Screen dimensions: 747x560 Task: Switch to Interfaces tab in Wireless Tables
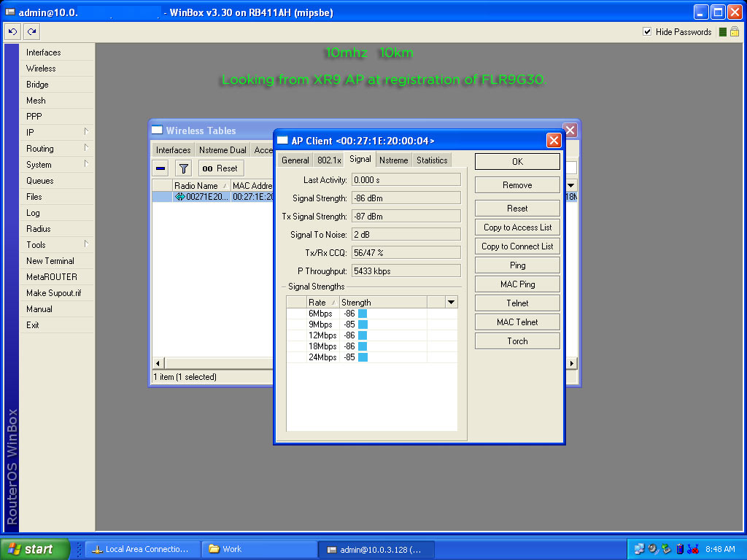point(173,150)
